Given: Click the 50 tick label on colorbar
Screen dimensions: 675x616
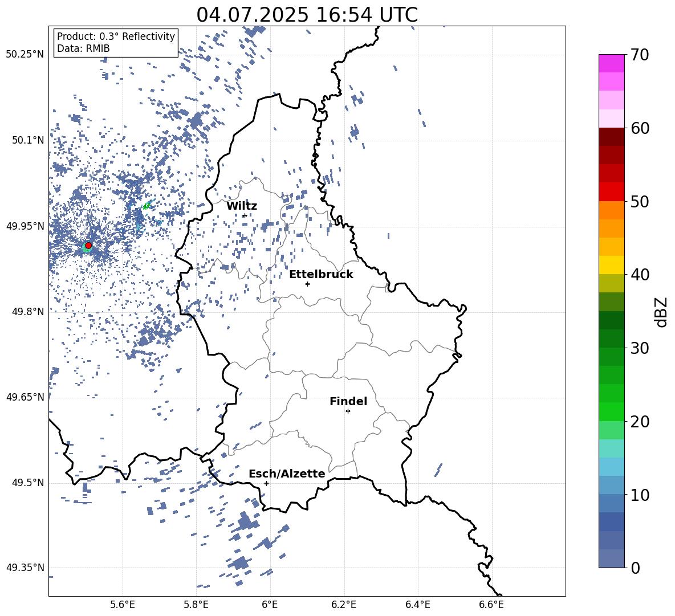Looking at the screenshot, I should [x=639, y=201].
